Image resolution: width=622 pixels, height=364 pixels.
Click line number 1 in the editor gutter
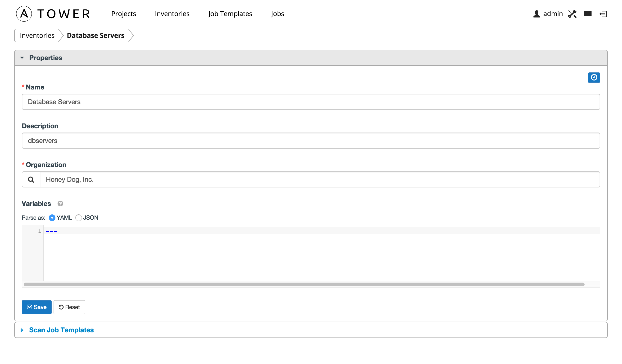40,231
